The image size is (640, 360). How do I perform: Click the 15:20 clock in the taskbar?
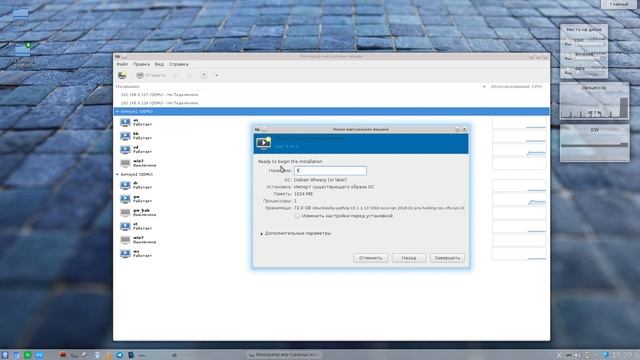(622, 356)
